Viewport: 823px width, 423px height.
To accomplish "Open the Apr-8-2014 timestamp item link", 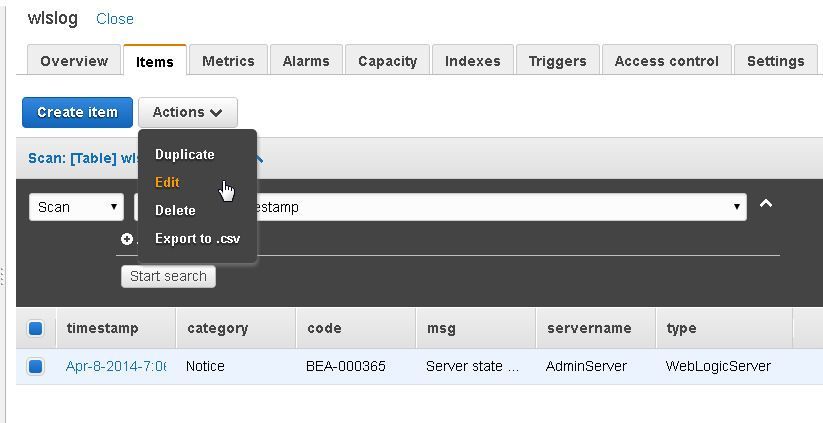I will [x=116, y=366].
